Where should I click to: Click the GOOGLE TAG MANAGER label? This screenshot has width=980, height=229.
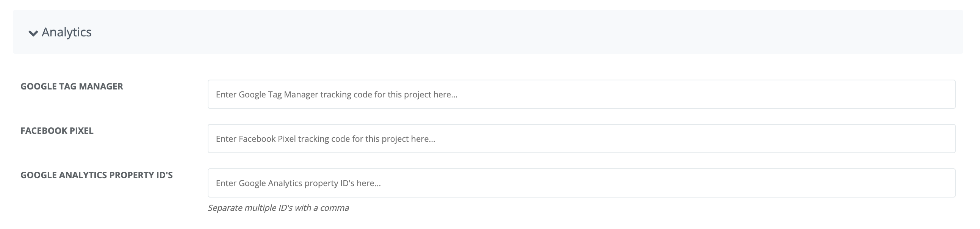(72, 86)
